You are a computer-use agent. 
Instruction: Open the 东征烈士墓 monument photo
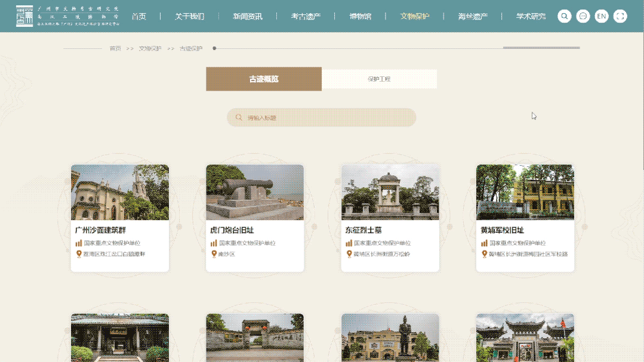[x=390, y=192]
